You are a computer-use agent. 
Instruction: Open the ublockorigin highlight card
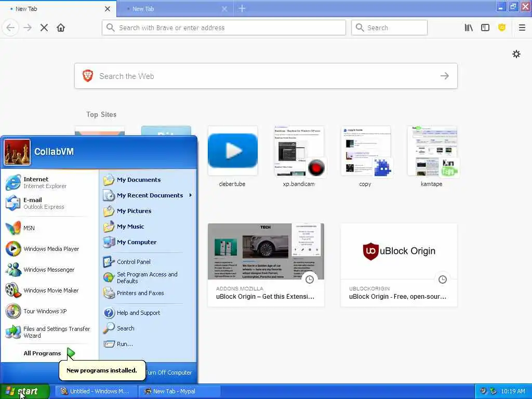(399, 265)
